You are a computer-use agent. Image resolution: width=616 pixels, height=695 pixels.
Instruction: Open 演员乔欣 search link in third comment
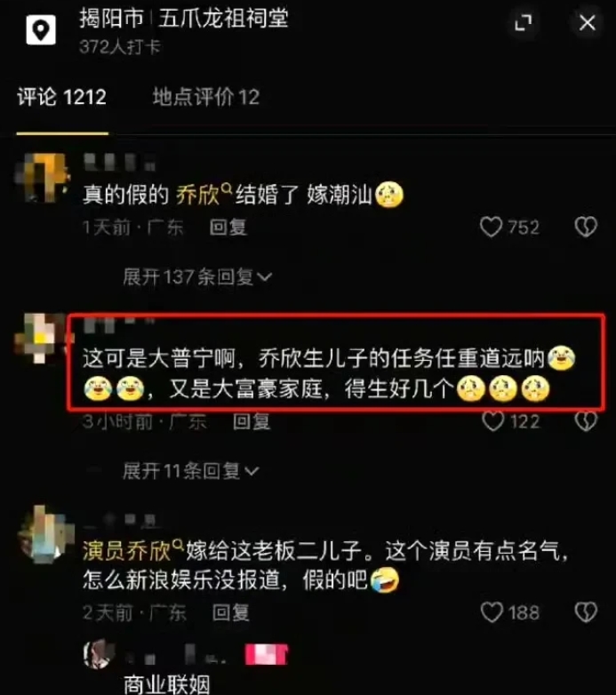(x=133, y=551)
